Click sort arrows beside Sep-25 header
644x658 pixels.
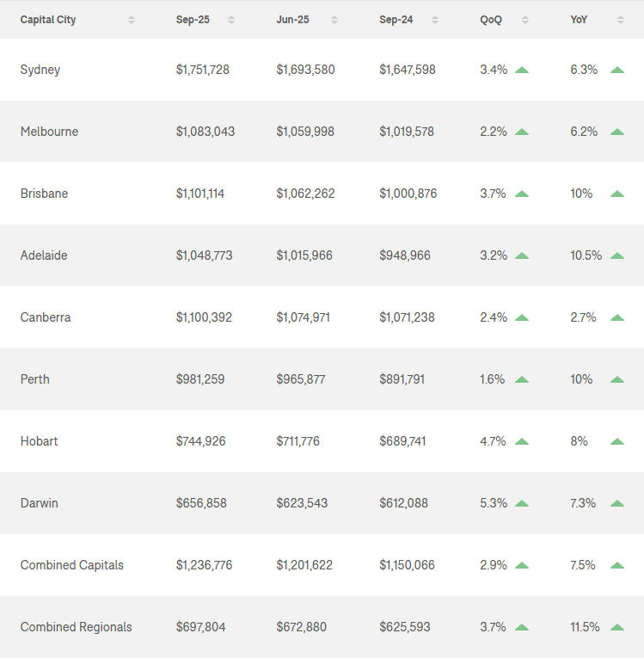[231, 20]
